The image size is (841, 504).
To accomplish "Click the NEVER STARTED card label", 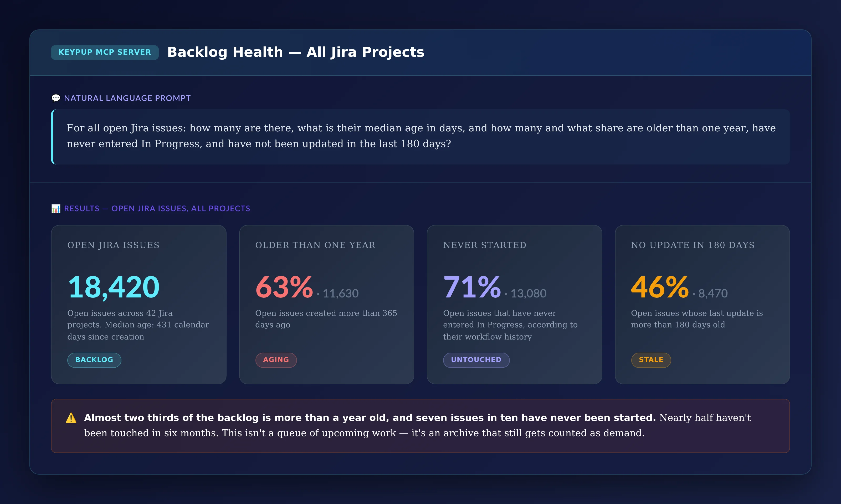I will point(485,245).
